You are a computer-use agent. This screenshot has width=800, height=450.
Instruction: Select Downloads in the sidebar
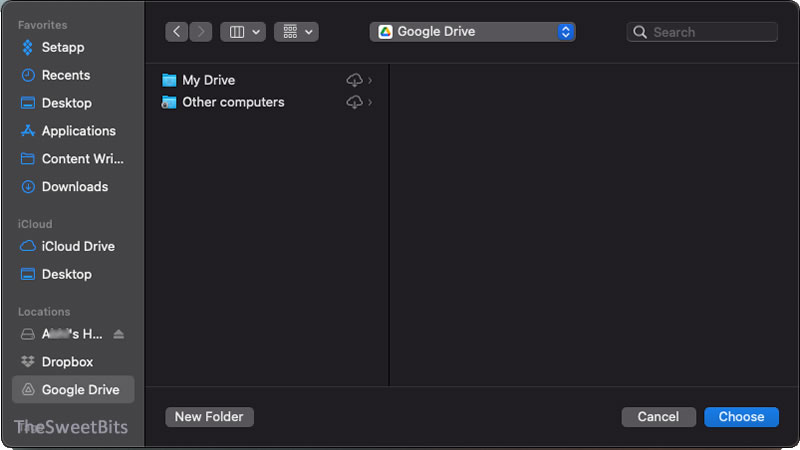tap(64, 187)
